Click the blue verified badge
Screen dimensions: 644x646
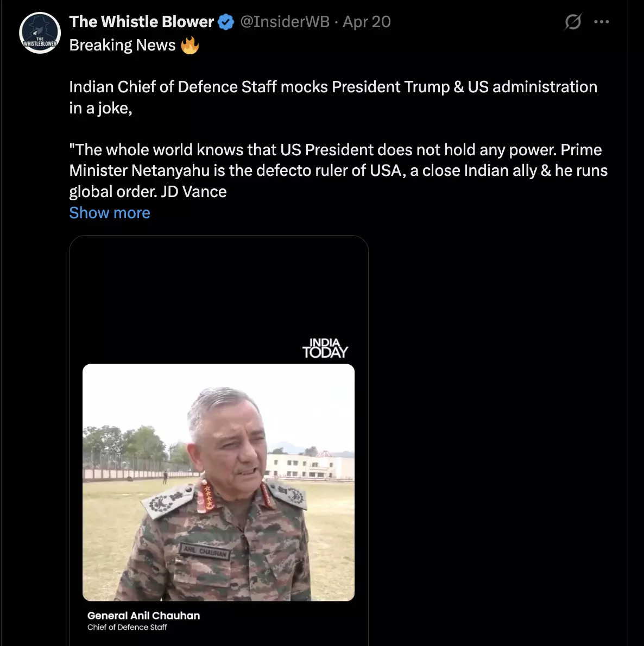point(226,22)
